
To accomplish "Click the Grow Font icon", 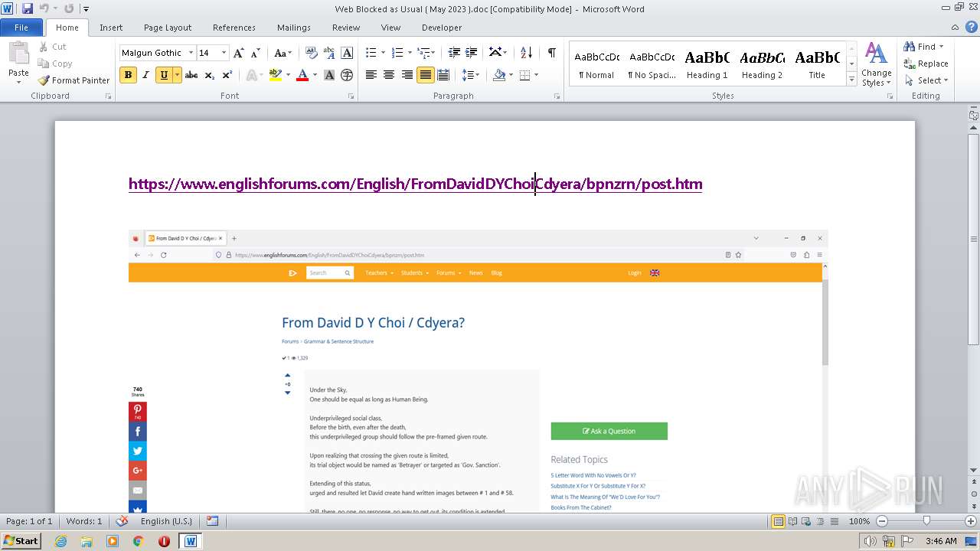I will 239,53.
